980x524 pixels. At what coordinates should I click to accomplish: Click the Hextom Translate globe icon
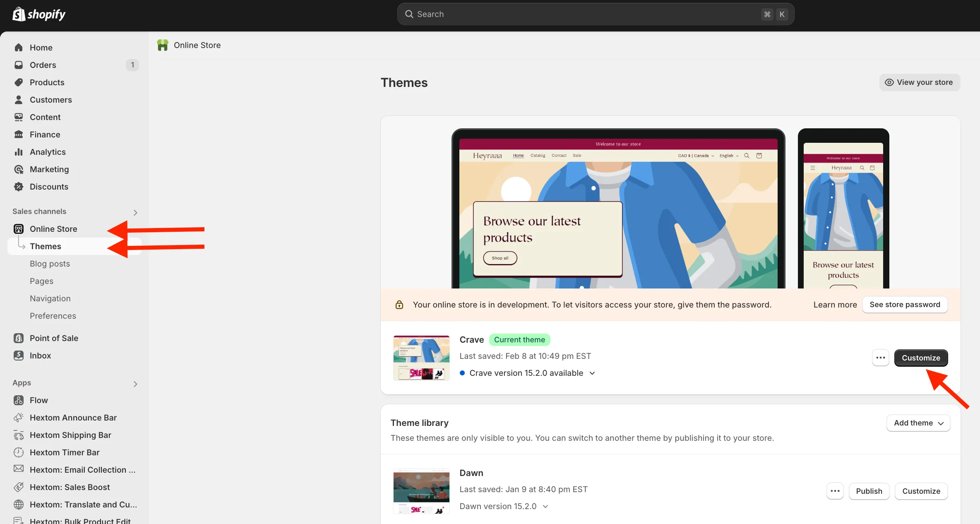tap(19, 505)
